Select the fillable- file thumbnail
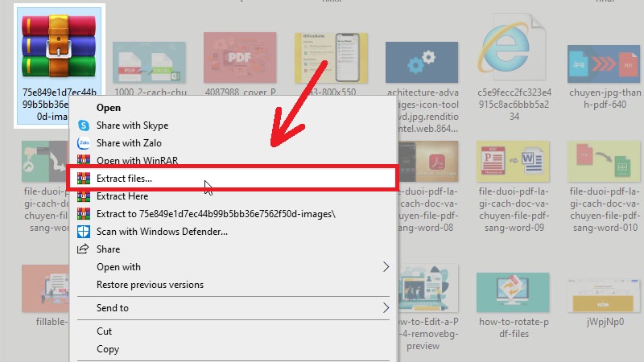Screen dimensions: 644x362 (x=45, y=288)
